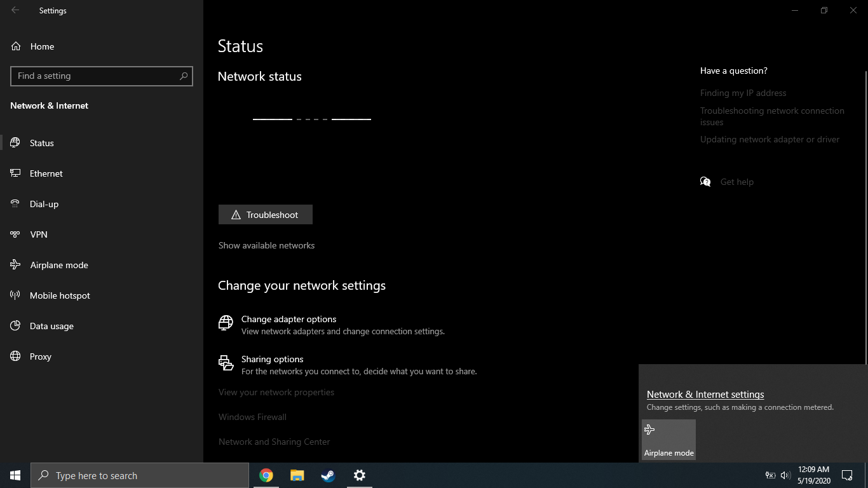Open Windows Firewall link
868x488 pixels.
pyautogui.click(x=252, y=417)
